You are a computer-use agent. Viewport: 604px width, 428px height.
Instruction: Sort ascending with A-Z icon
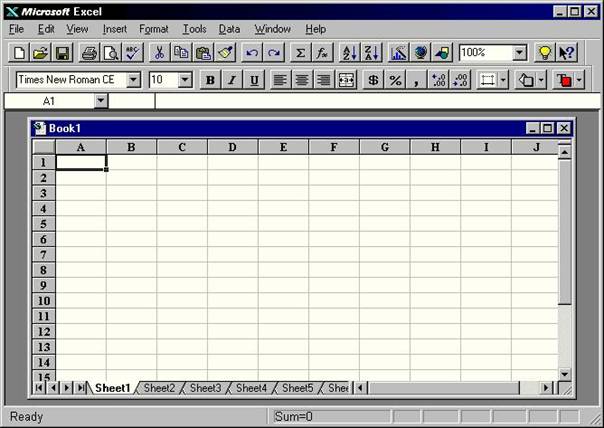point(349,53)
